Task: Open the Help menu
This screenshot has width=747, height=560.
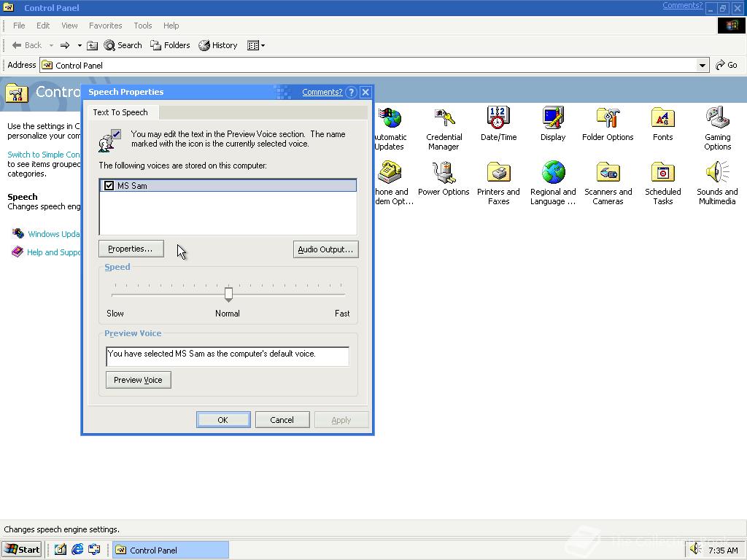Action: [x=171, y=26]
